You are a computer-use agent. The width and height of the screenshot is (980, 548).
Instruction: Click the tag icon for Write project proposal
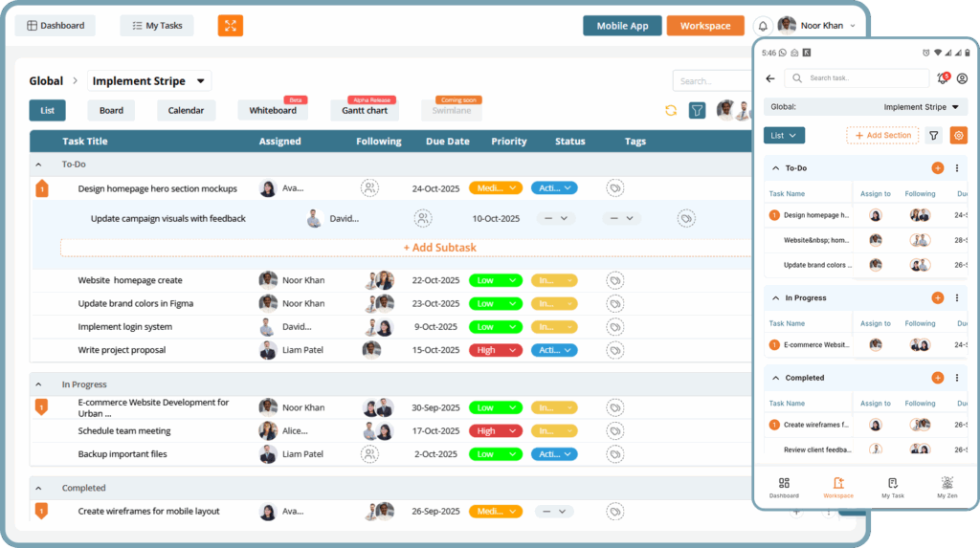(x=615, y=350)
